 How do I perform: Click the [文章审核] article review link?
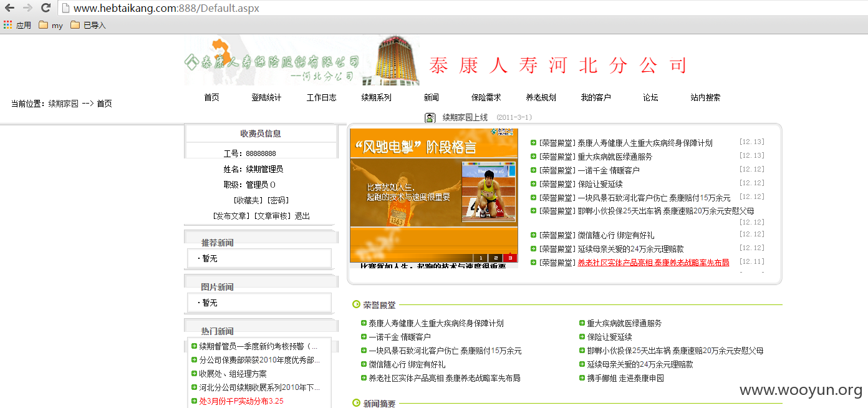(273, 216)
